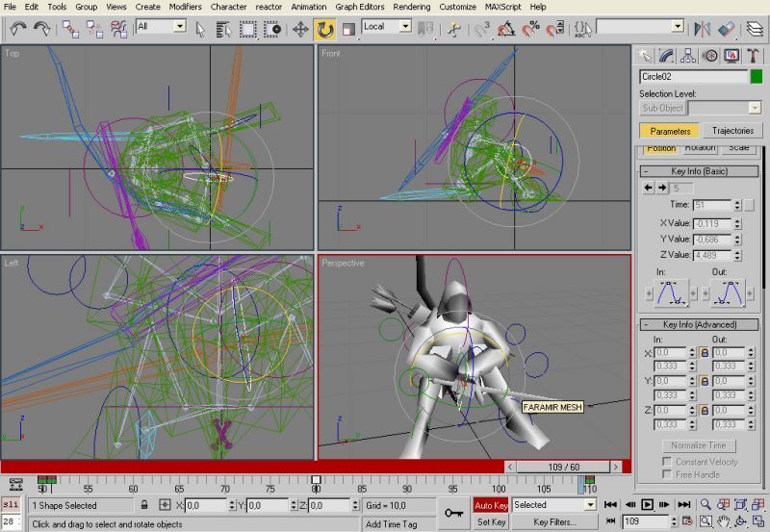Image resolution: width=770 pixels, height=532 pixels.
Task: Increase the Time spinner value
Action: (737, 202)
